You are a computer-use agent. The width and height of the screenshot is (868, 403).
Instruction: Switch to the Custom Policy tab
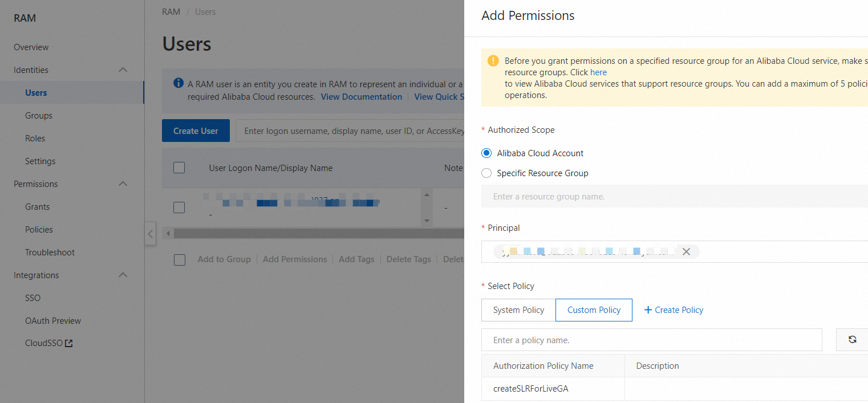coord(594,310)
